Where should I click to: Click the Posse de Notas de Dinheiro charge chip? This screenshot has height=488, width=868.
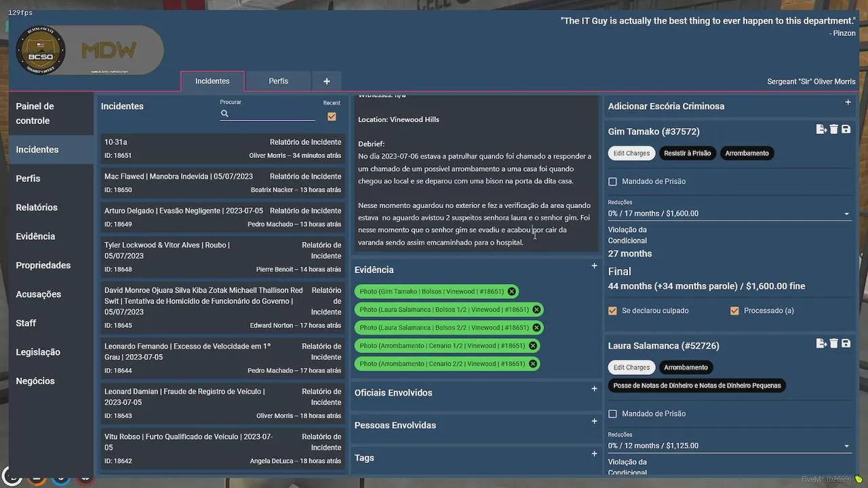(x=696, y=386)
